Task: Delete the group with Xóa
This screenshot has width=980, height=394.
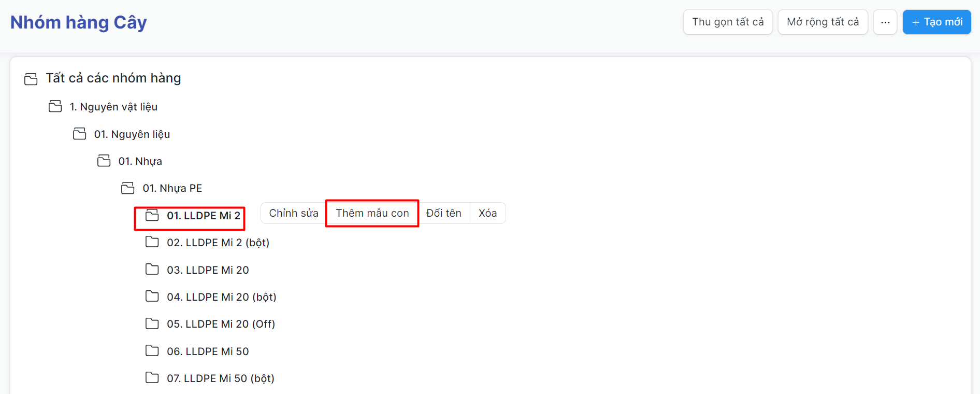Action: [x=487, y=213]
